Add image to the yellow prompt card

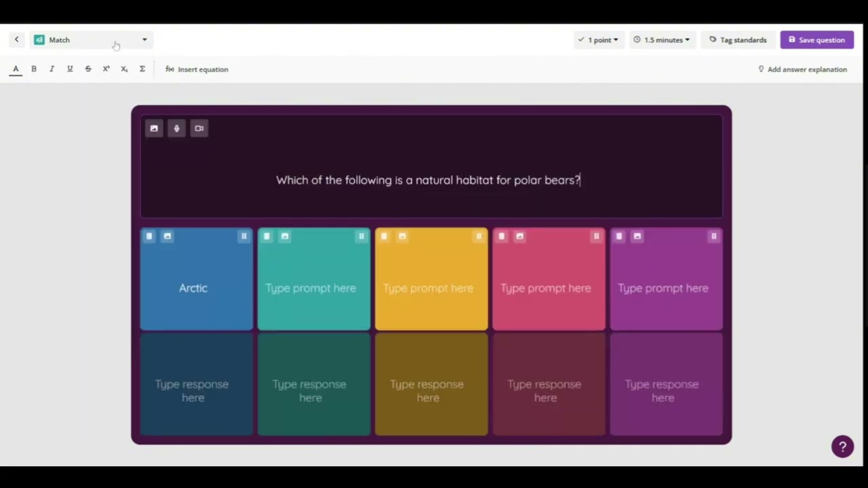point(402,236)
